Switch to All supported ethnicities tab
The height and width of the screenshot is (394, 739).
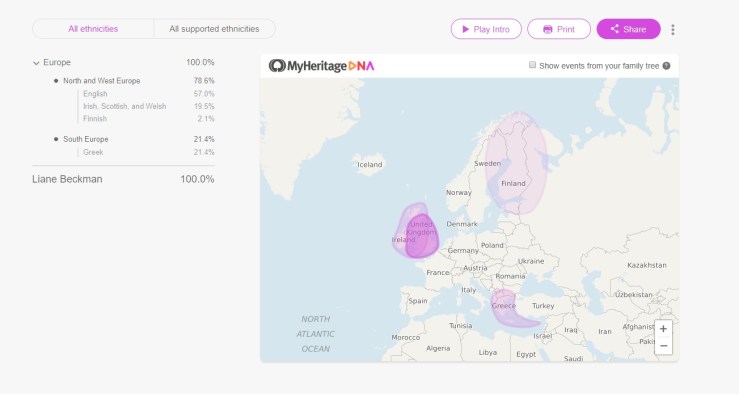click(214, 29)
